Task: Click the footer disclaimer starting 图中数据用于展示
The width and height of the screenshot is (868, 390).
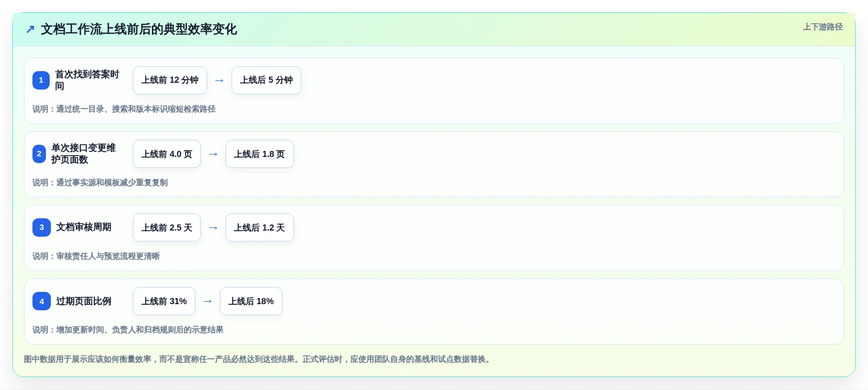Action: click(259, 359)
